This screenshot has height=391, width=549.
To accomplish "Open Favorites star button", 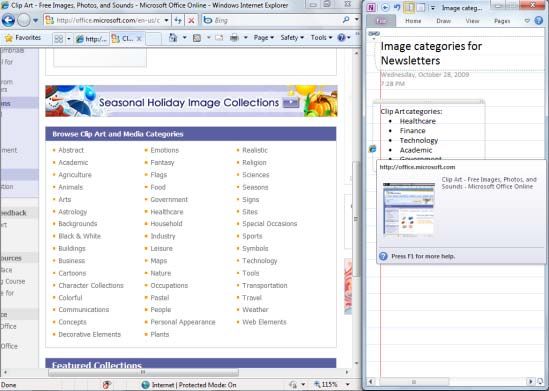I will (x=23, y=38).
